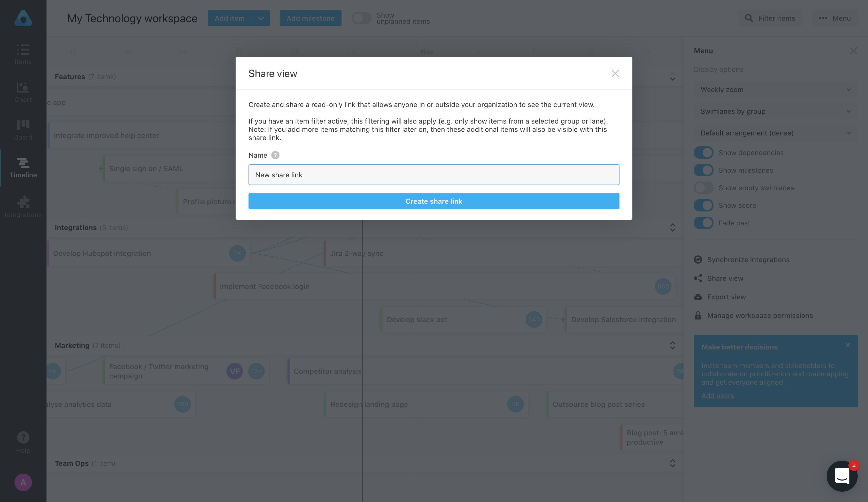Disable the Show dependencies toggle
Image resolution: width=868 pixels, height=502 pixels.
pyautogui.click(x=704, y=153)
